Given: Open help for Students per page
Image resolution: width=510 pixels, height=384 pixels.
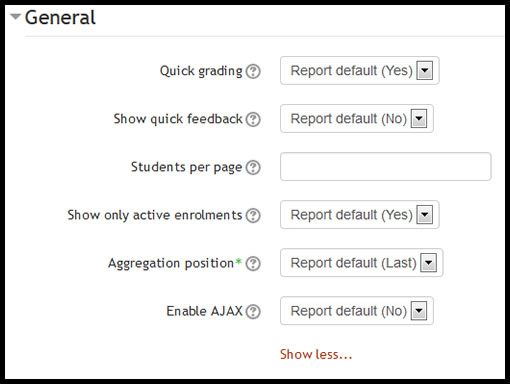Looking at the screenshot, I should (253, 167).
